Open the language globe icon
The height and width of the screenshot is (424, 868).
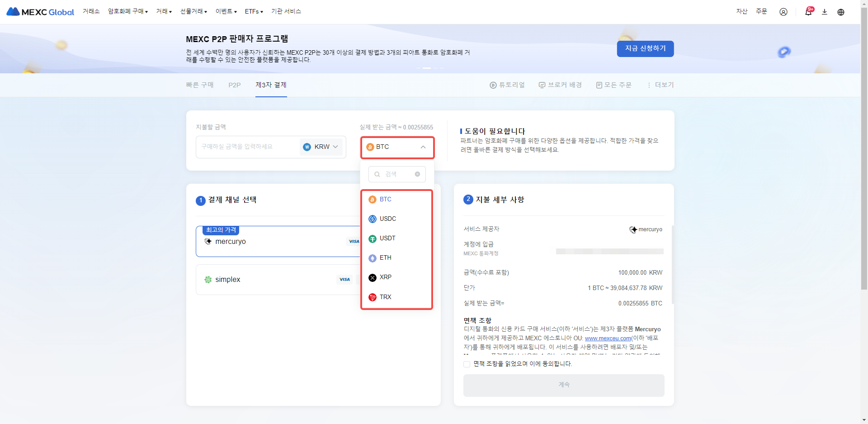pos(840,12)
